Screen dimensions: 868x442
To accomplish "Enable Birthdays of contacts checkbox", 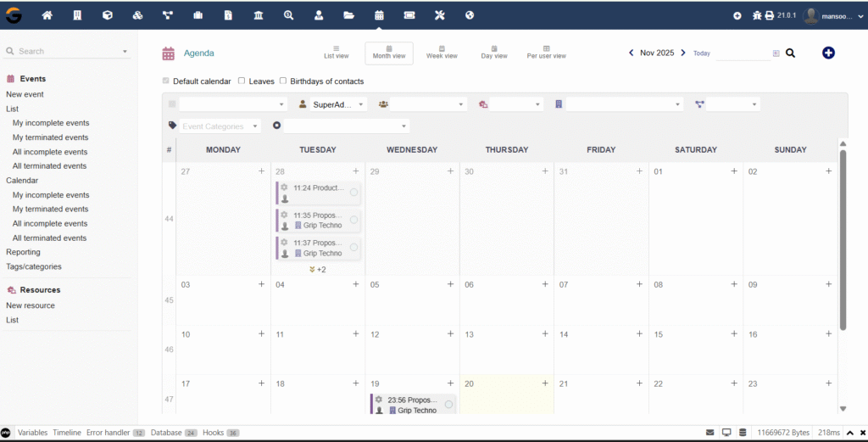I will 283,81.
